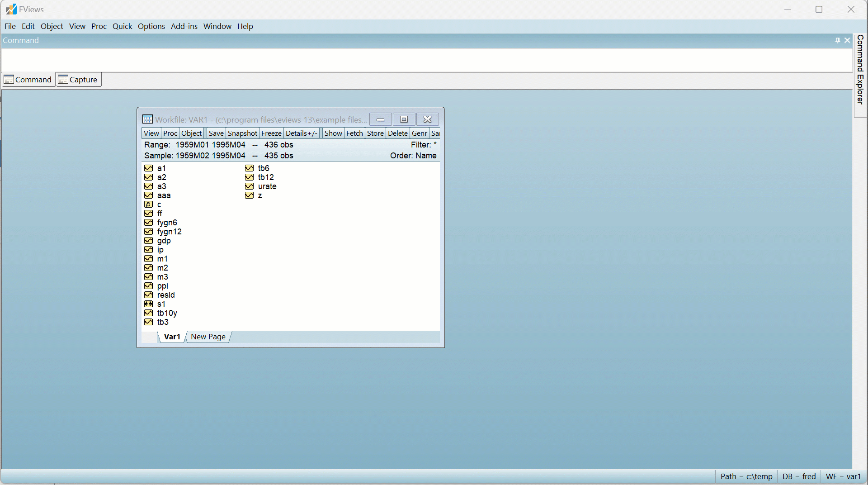Click the Snapshot toolbar button
The height and width of the screenshot is (485, 868).
coord(242,133)
